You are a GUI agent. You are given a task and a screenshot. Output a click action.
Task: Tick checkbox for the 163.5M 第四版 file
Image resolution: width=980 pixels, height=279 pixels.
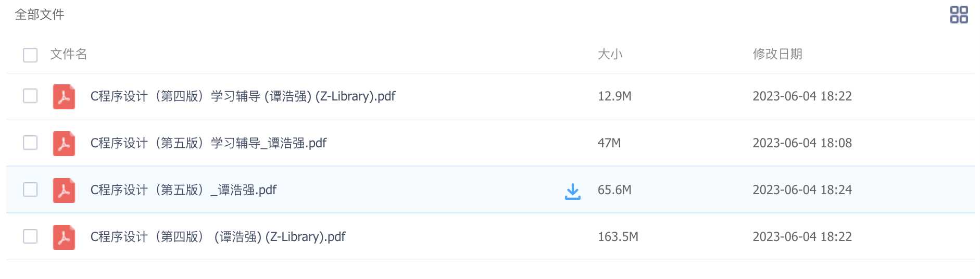30,236
